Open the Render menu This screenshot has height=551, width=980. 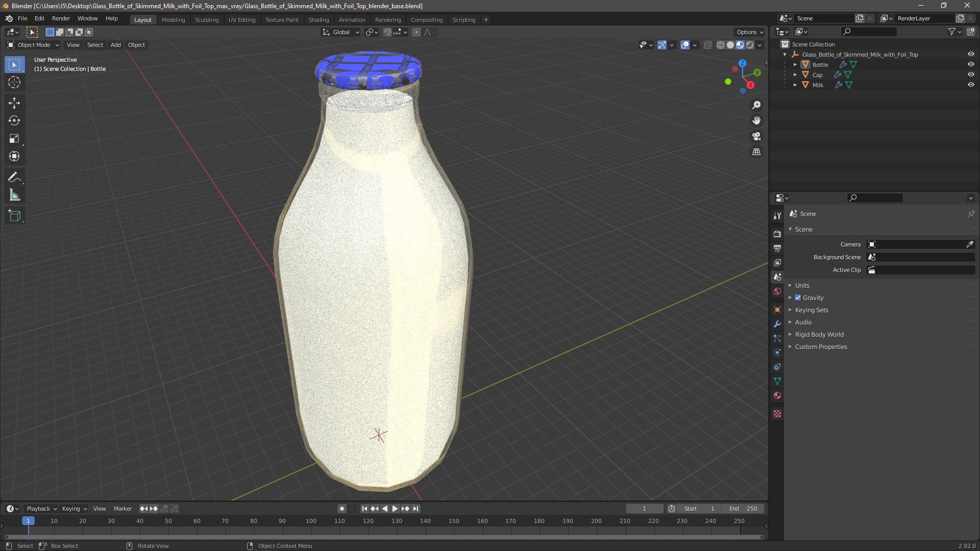pos(61,18)
